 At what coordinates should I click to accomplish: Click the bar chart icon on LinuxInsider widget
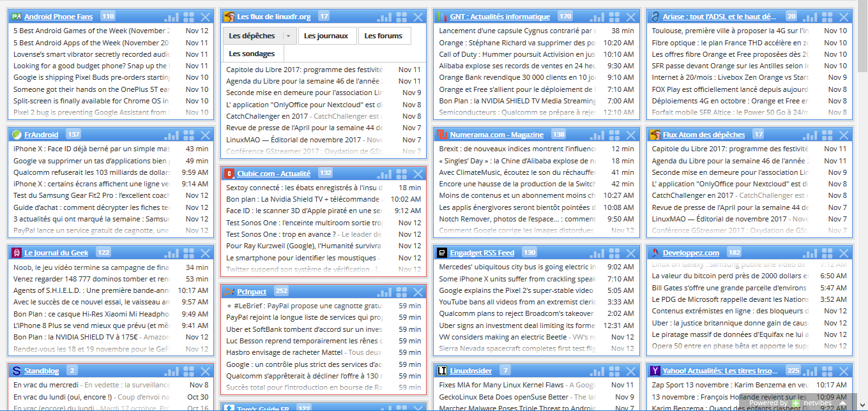pos(597,371)
